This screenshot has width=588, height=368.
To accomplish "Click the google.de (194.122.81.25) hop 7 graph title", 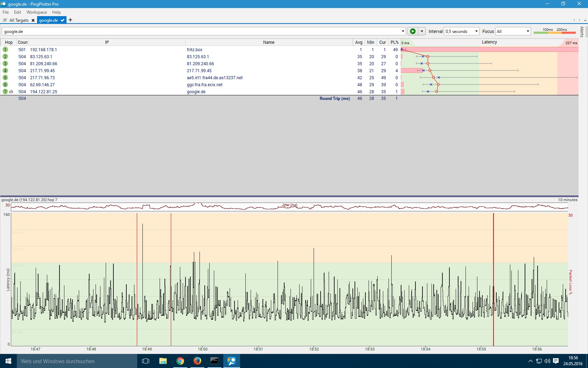I will coord(29,200).
